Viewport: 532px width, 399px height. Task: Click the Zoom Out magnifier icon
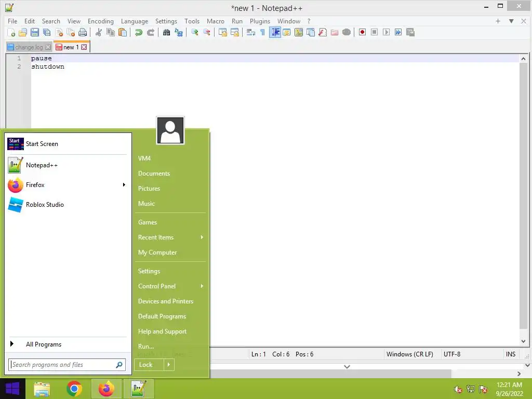coord(207,32)
